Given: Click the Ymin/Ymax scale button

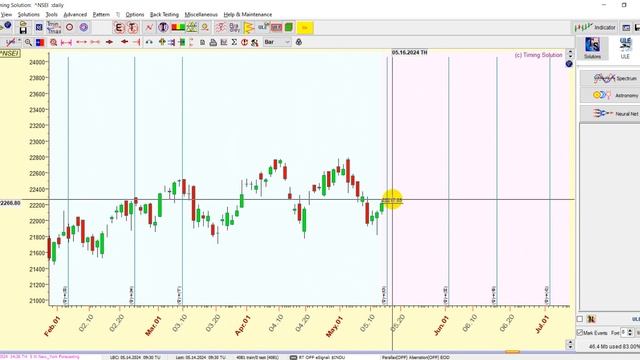Looking at the screenshot, I should [54, 28].
